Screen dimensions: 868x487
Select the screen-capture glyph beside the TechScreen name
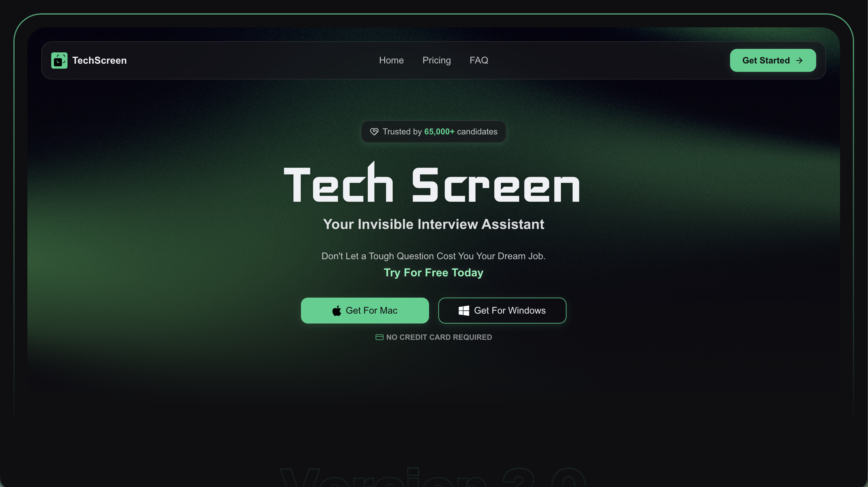pos(59,60)
